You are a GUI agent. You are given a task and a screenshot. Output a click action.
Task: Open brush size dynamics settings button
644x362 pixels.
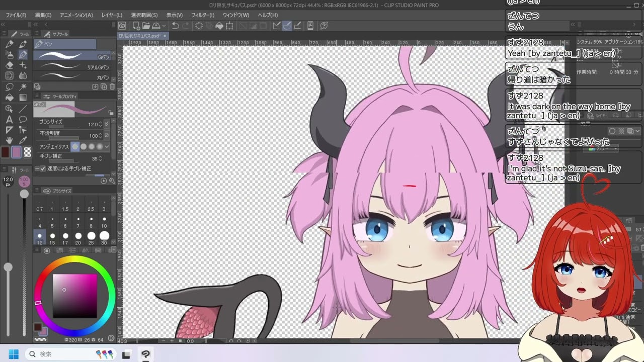click(107, 124)
